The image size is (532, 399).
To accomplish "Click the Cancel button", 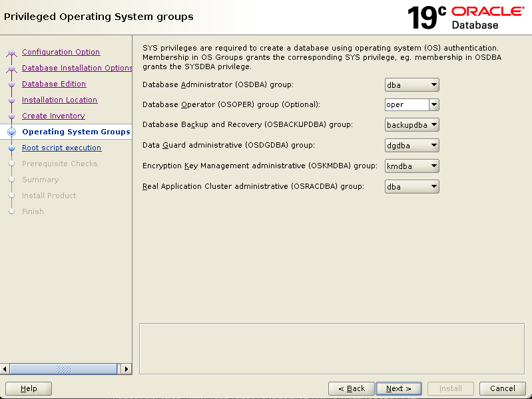I will click(x=503, y=388).
